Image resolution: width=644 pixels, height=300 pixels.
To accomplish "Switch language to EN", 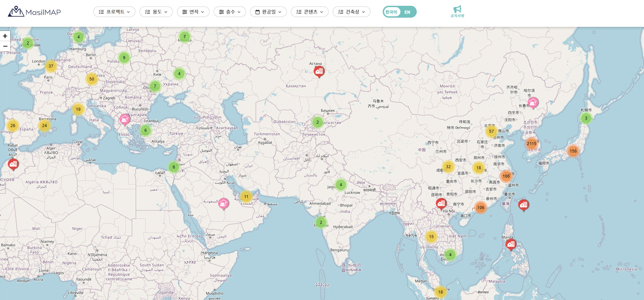I will [407, 12].
